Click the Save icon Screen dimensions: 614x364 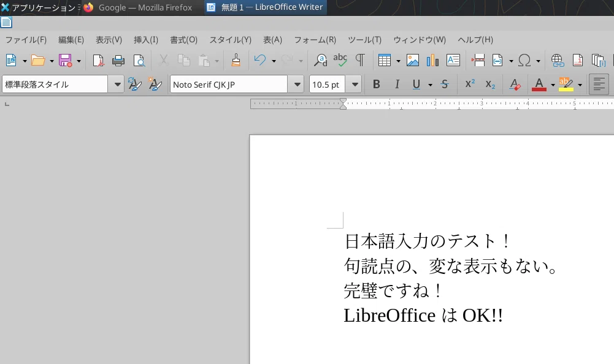click(x=66, y=60)
